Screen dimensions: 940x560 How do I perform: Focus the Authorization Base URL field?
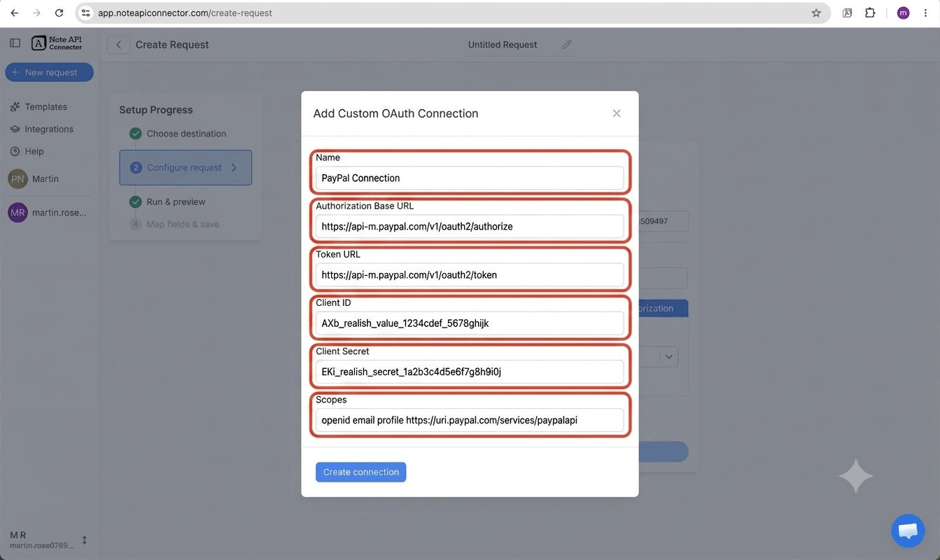coord(470,226)
